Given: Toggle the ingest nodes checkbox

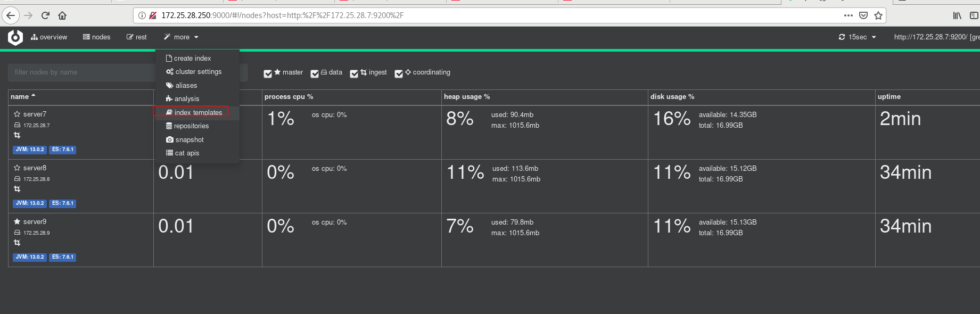Looking at the screenshot, I should coord(354,74).
